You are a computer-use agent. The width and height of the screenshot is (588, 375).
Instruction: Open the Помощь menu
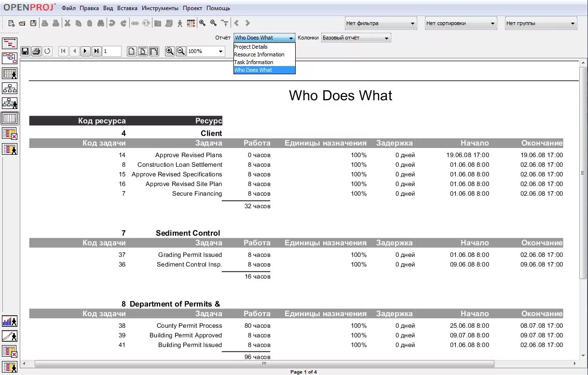click(218, 8)
